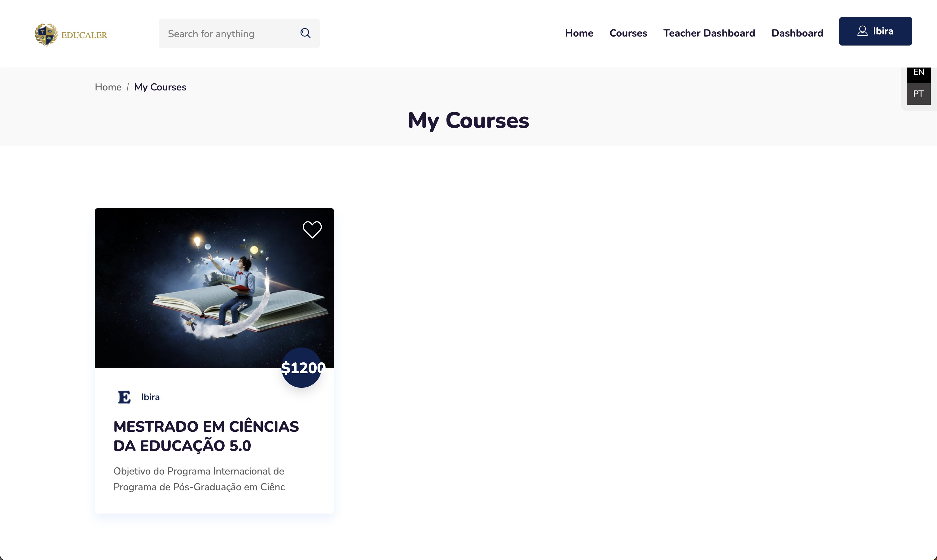The height and width of the screenshot is (560, 937).
Task: Click the magnifying glass search icon
Action: point(306,33)
